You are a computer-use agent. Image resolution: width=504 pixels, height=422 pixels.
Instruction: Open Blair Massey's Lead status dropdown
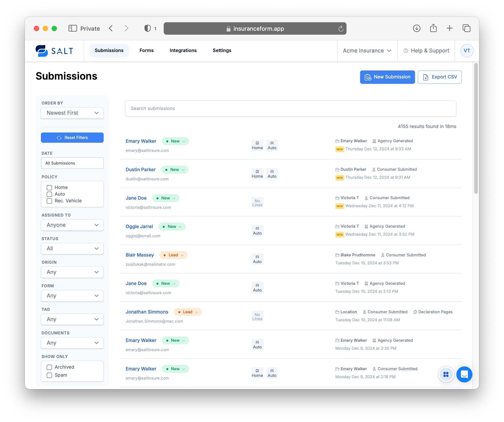point(173,255)
